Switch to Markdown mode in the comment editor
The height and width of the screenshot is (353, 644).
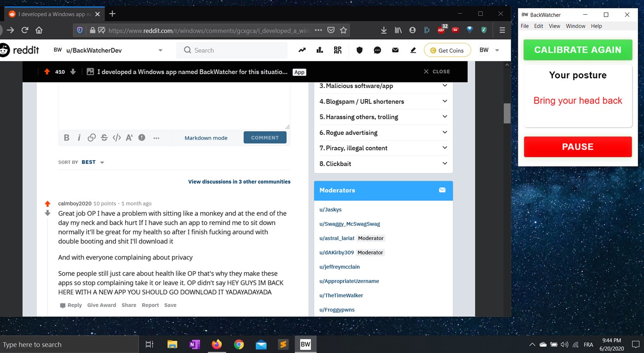coord(206,137)
